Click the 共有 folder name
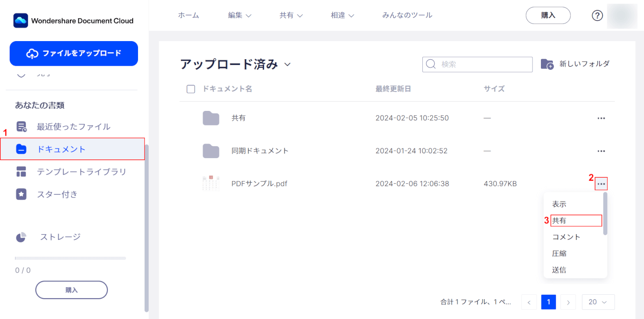Screen dimensions: 644x319 coord(238,118)
